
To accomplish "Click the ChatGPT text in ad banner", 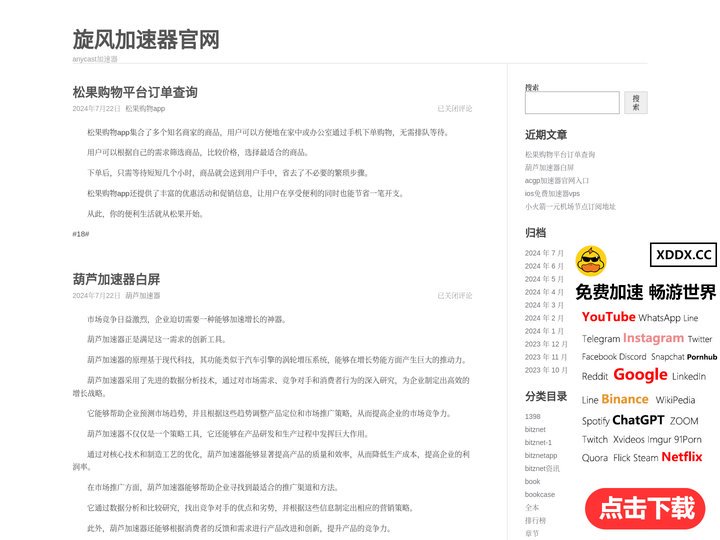I will pos(638,420).
